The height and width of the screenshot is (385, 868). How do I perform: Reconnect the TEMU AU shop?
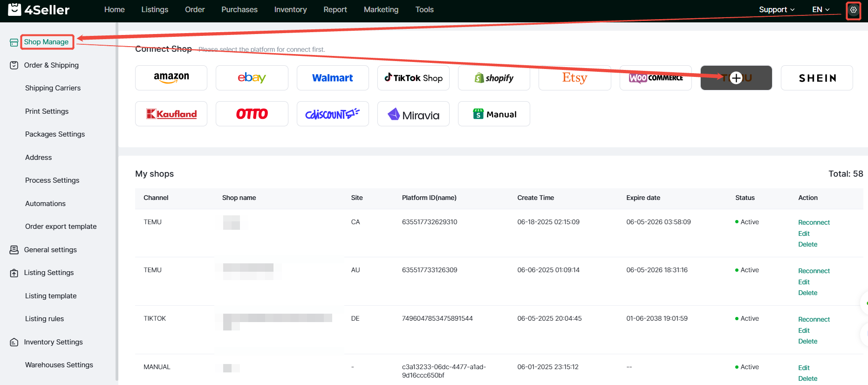point(814,271)
